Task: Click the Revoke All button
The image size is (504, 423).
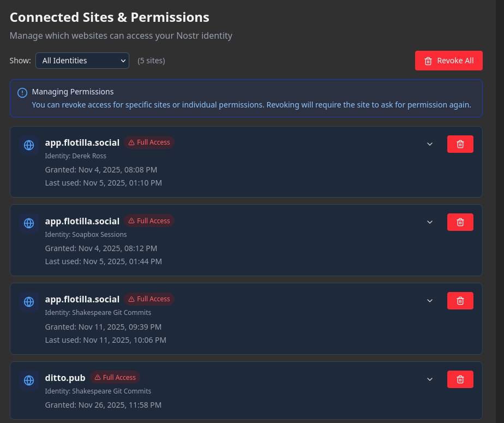Action: (x=448, y=61)
